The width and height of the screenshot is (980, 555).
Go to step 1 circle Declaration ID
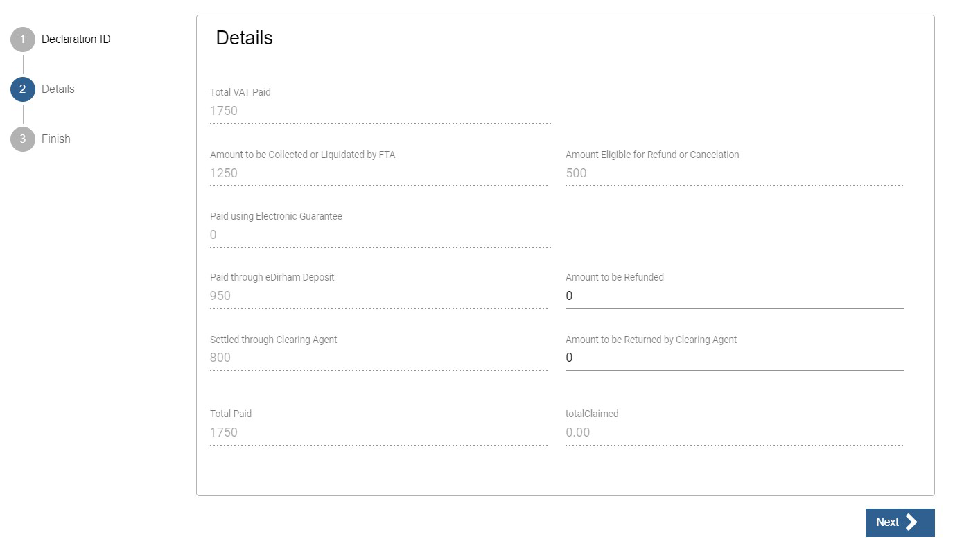(x=23, y=39)
